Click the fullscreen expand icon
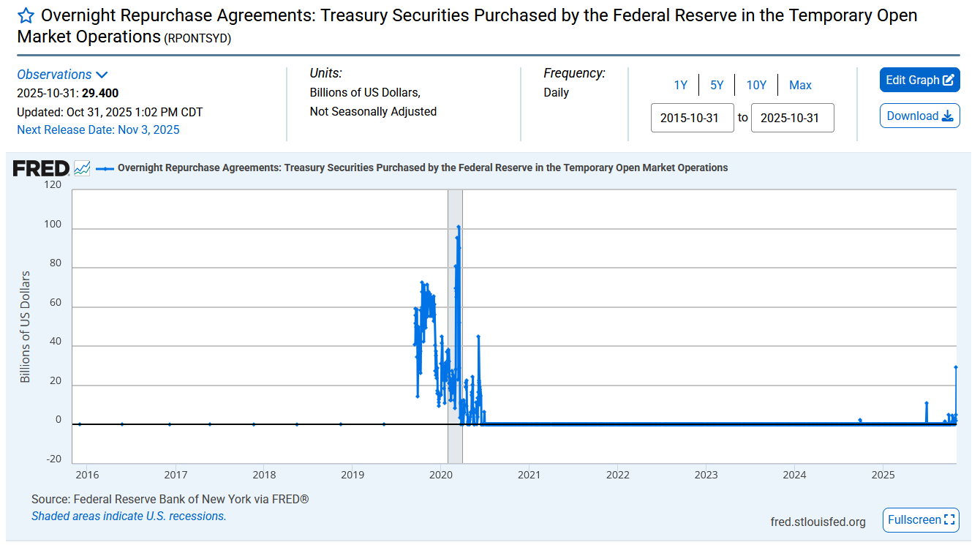 point(949,519)
